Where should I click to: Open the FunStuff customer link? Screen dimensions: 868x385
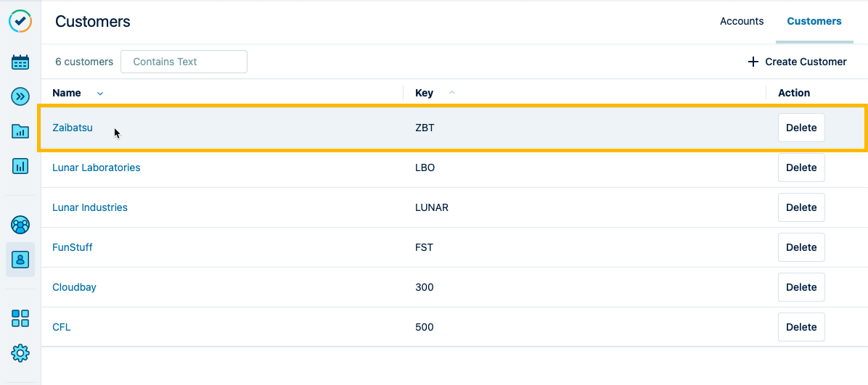[x=73, y=247]
